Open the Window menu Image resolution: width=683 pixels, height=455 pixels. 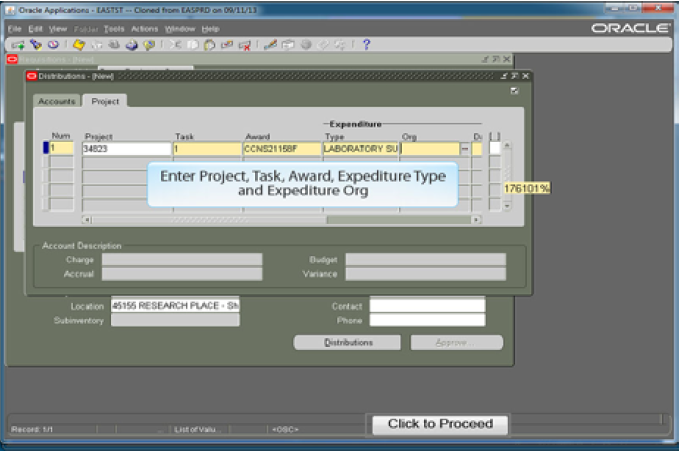coord(180,29)
